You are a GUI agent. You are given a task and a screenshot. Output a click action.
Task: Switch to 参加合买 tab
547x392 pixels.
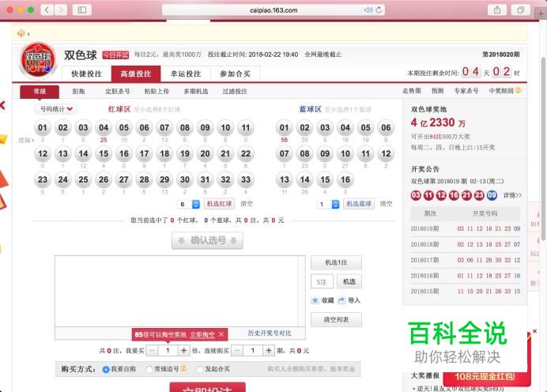(235, 73)
